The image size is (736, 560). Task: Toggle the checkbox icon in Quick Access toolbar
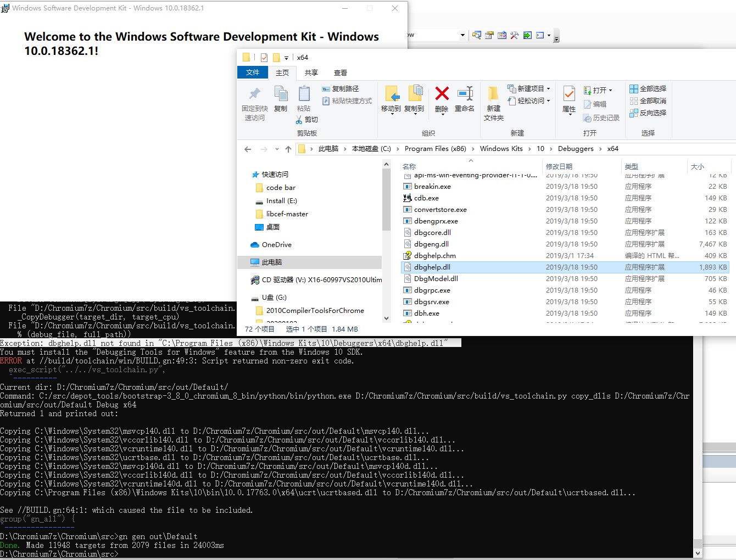(264, 57)
